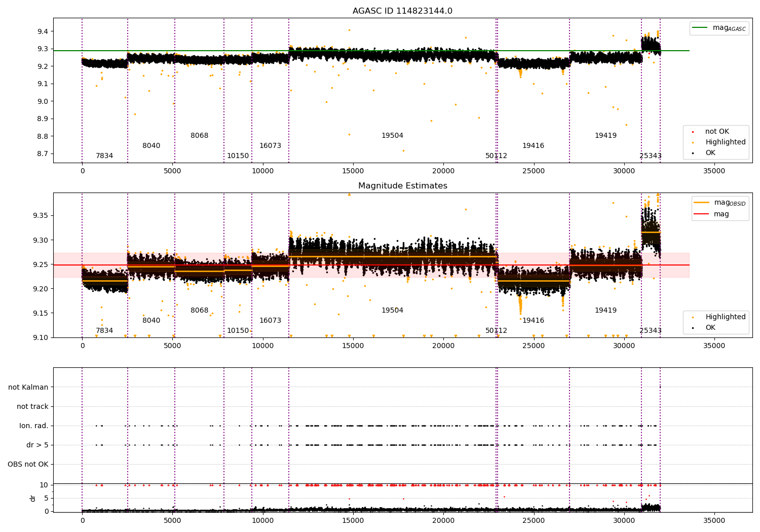Screen dimensions: 760x532
Task: Click obsid label 16073 in Magnitude Estimates plot
Action: (x=270, y=321)
